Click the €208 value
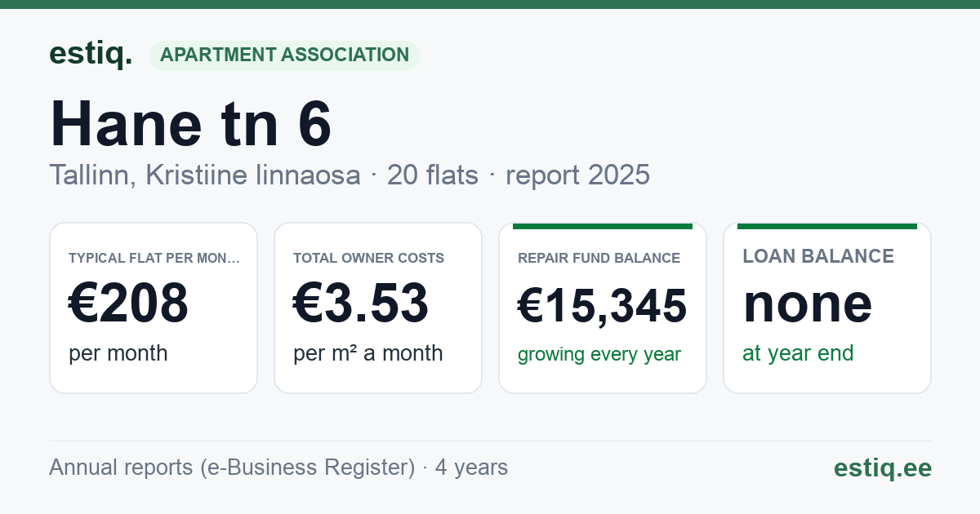The width and height of the screenshot is (980, 514). click(129, 304)
